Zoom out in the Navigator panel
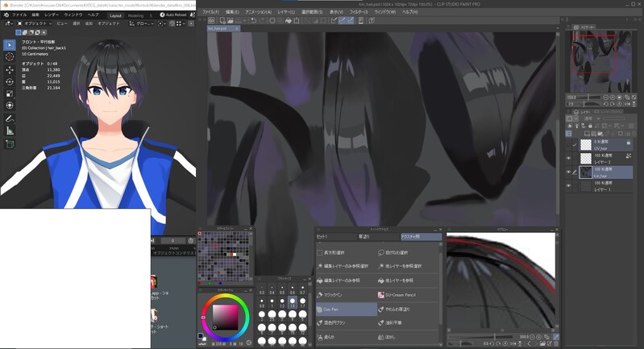The width and height of the screenshot is (644, 349). [x=605, y=98]
